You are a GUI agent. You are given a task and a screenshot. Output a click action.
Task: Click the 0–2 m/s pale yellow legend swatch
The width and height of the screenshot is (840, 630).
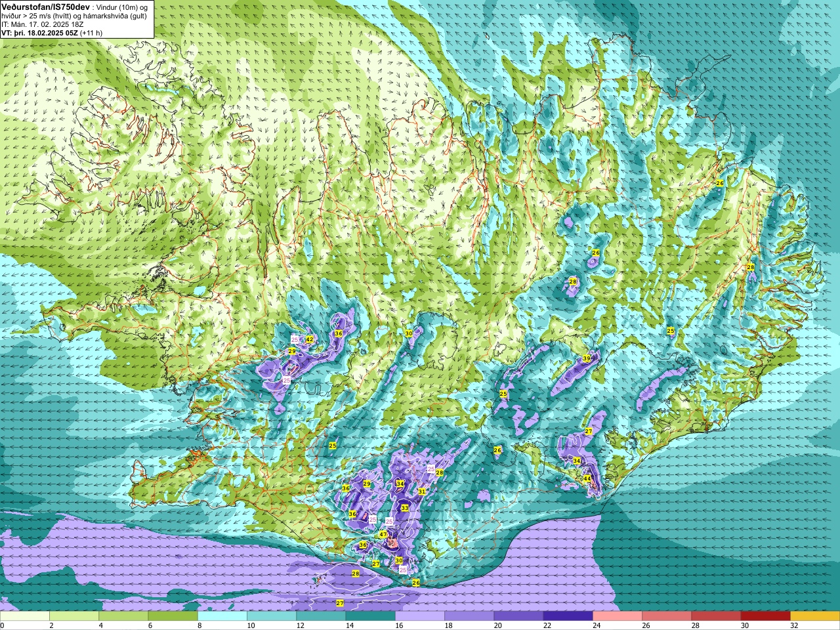pos(25,616)
